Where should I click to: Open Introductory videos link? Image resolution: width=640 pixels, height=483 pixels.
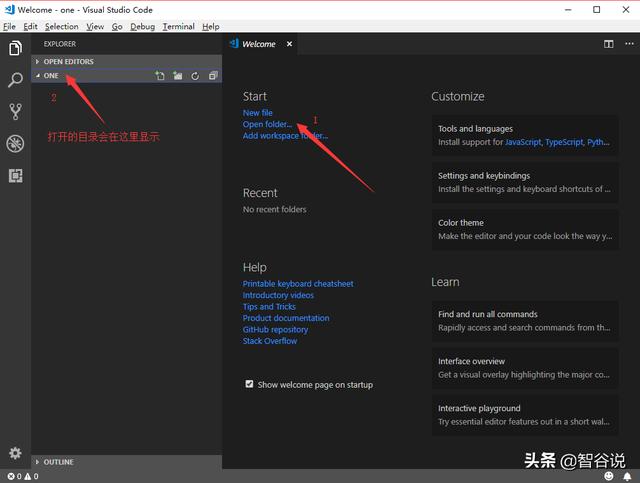click(x=278, y=295)
